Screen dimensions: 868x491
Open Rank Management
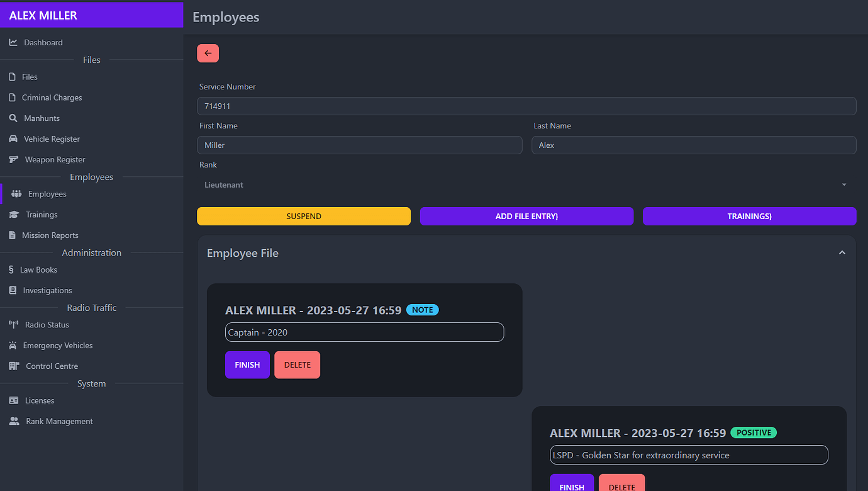[58, 420]
